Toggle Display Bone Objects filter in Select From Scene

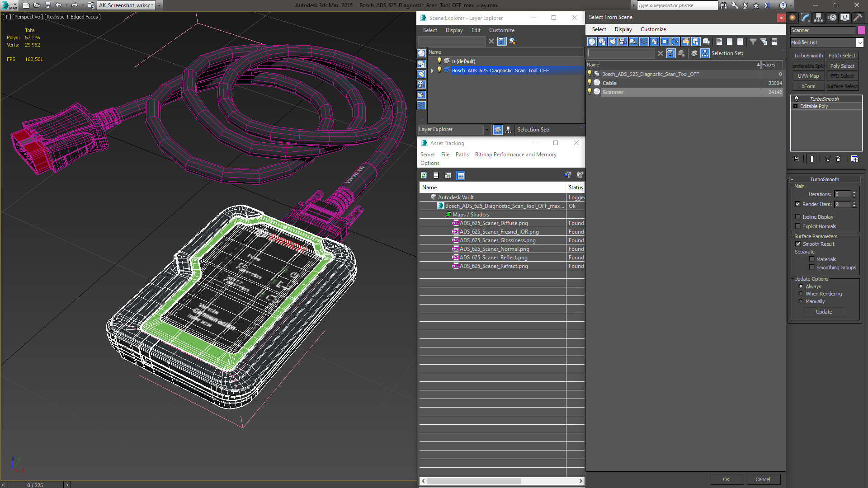pyautogui.click(x=675, y=42)
